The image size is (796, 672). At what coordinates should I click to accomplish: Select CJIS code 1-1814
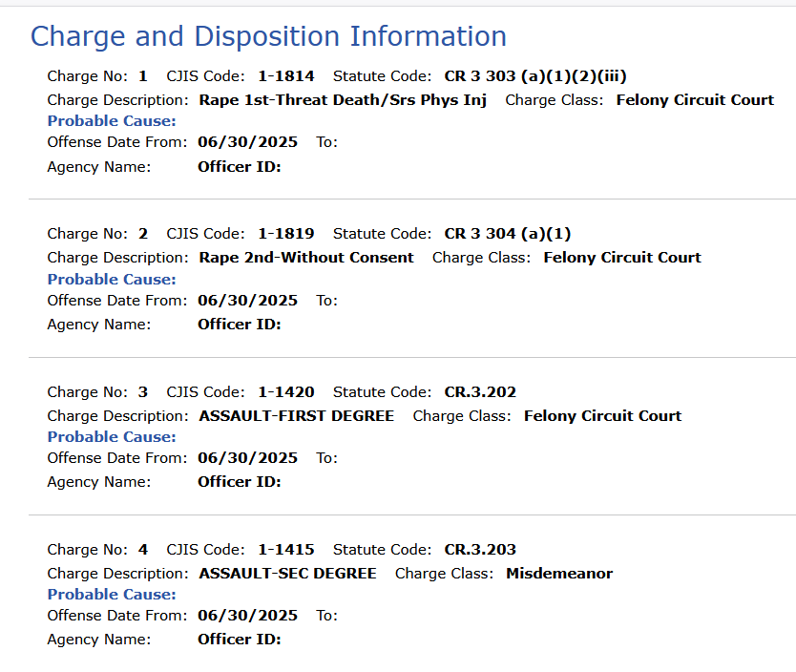pyautogui.click(x=286, y=76)
